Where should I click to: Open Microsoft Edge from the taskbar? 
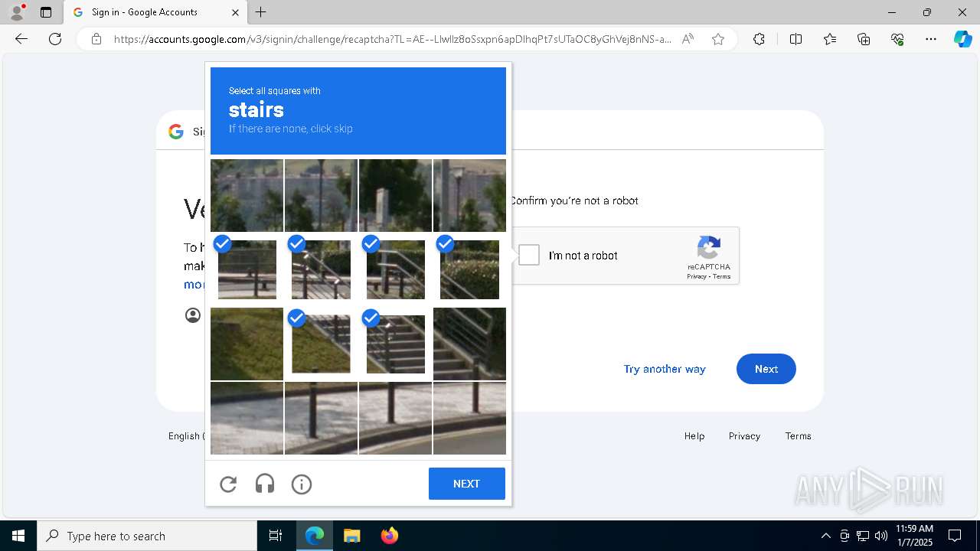pyautogui.click(x=315, y=536)
